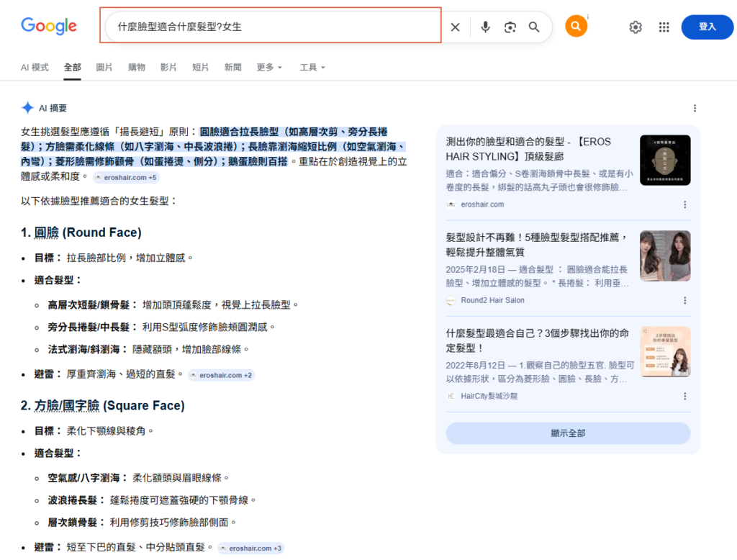Click 以下依據臉型推薦適合的女生髮型 line
Image resolution: width=737 pixels, height=560 pixels.
pyautogui.click(x=99, y=201)
